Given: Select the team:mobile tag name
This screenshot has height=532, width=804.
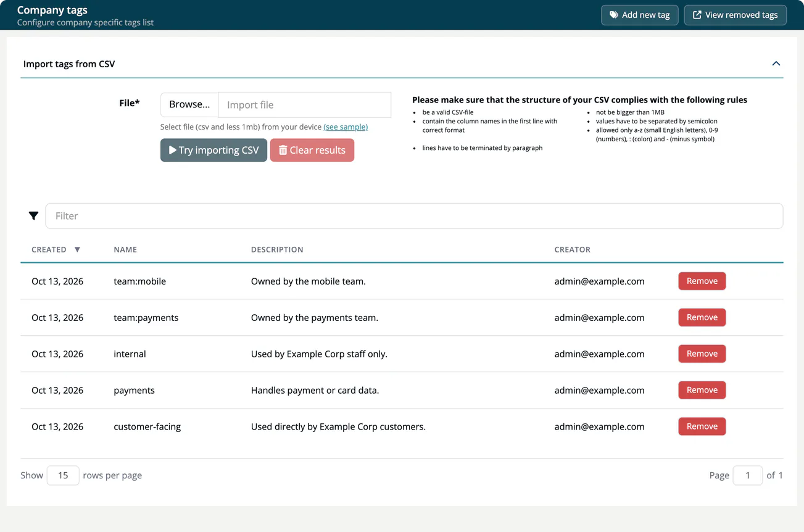Looking at the screenshot, I should pos(139,281).
